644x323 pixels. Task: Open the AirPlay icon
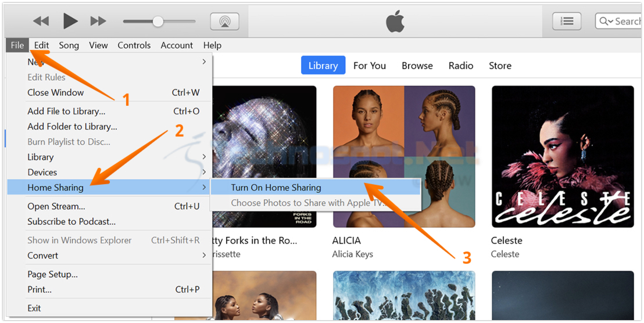pos(225,21)
